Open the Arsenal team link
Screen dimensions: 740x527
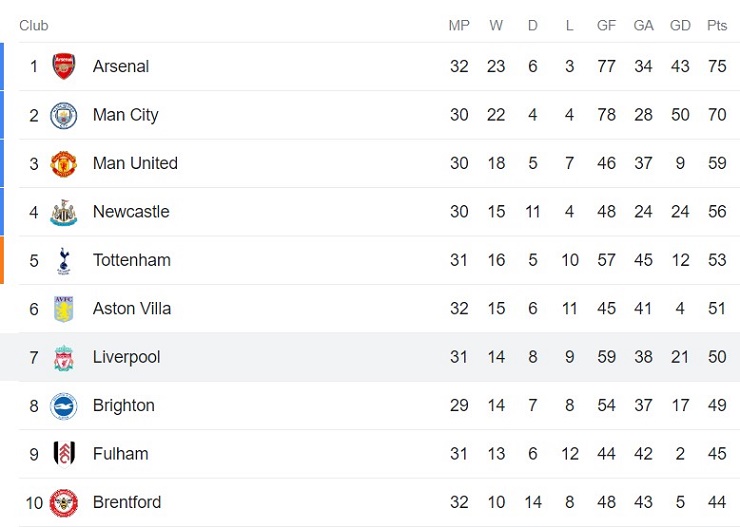pos(121,66)
